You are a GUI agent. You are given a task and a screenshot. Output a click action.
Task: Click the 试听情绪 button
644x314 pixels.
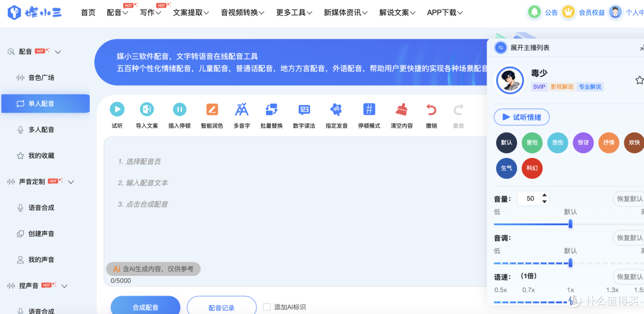(x=522, y=117)
